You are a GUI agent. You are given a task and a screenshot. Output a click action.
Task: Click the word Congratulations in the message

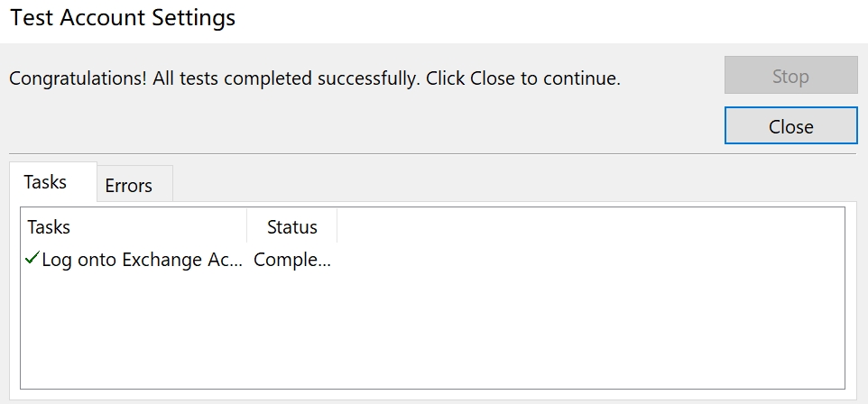pyautogui.click(x=77, y=78)
